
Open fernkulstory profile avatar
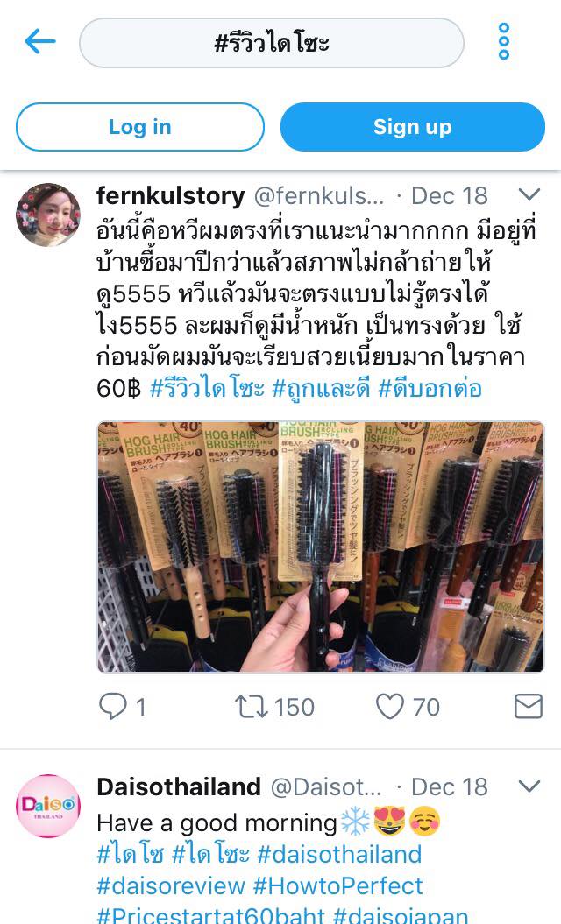[x=48, y=215]
